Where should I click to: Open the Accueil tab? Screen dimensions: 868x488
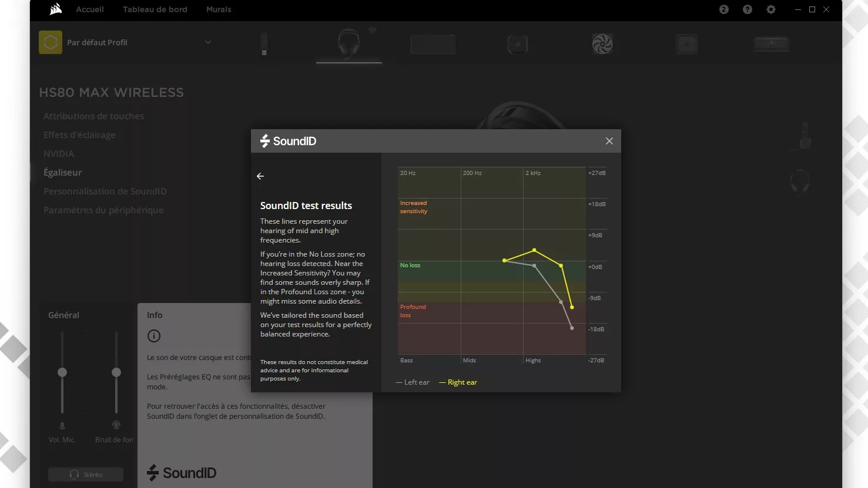[90, 9]
